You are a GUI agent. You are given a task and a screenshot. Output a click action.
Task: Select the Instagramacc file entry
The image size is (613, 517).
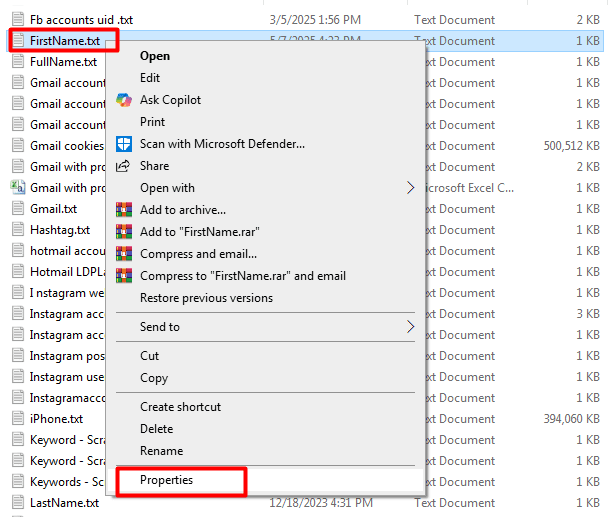point(68,398)
